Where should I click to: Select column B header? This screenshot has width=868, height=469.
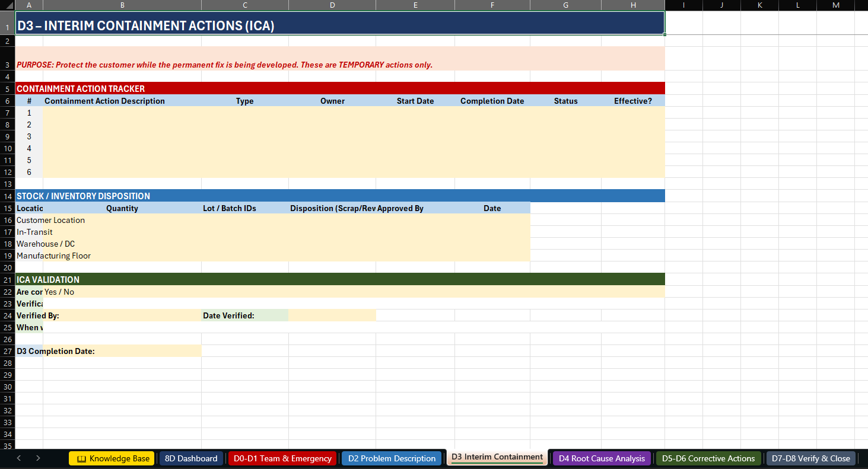click(x=122, y=5)
